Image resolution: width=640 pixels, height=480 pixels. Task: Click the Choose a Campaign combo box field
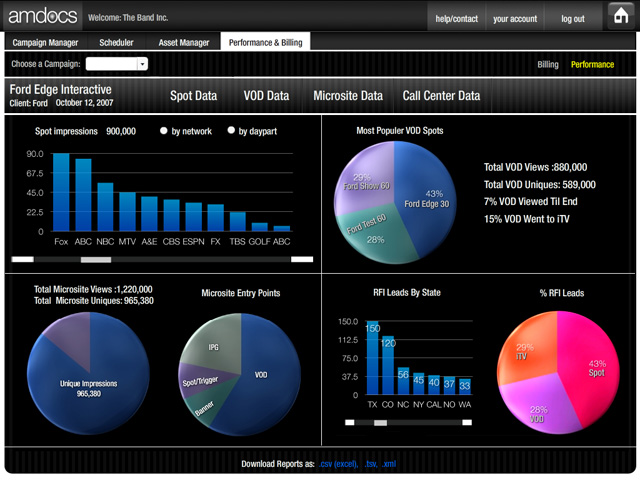(x=117, y=64)
